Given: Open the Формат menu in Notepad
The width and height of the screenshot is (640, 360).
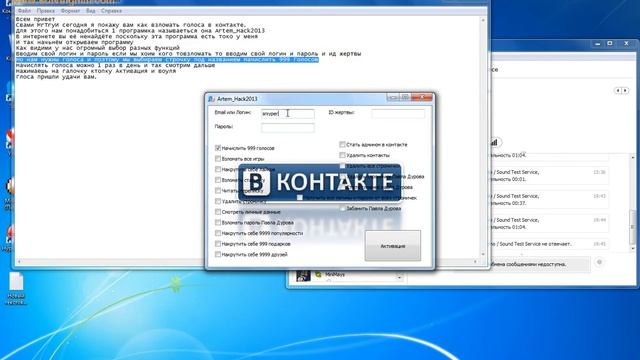Looking at the screenshot, I should click(x=70, y=11).
